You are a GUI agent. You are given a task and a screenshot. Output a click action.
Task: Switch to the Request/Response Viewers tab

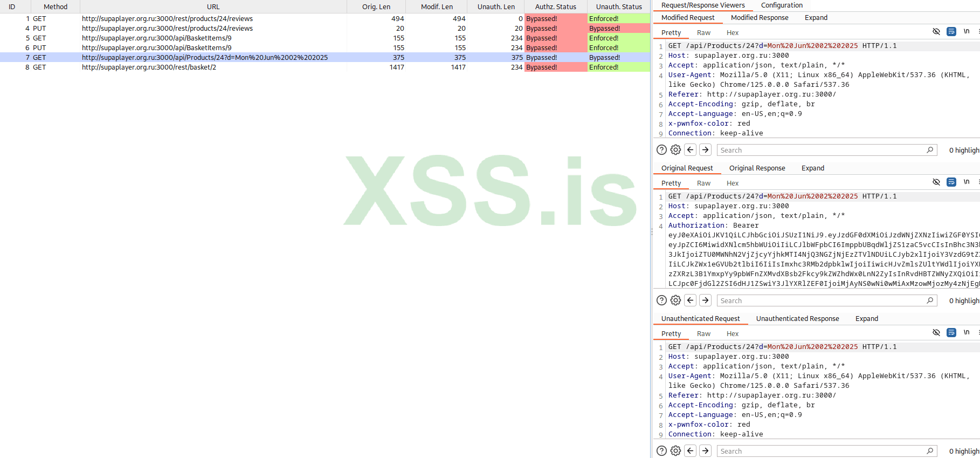click(x=703, y=5)
